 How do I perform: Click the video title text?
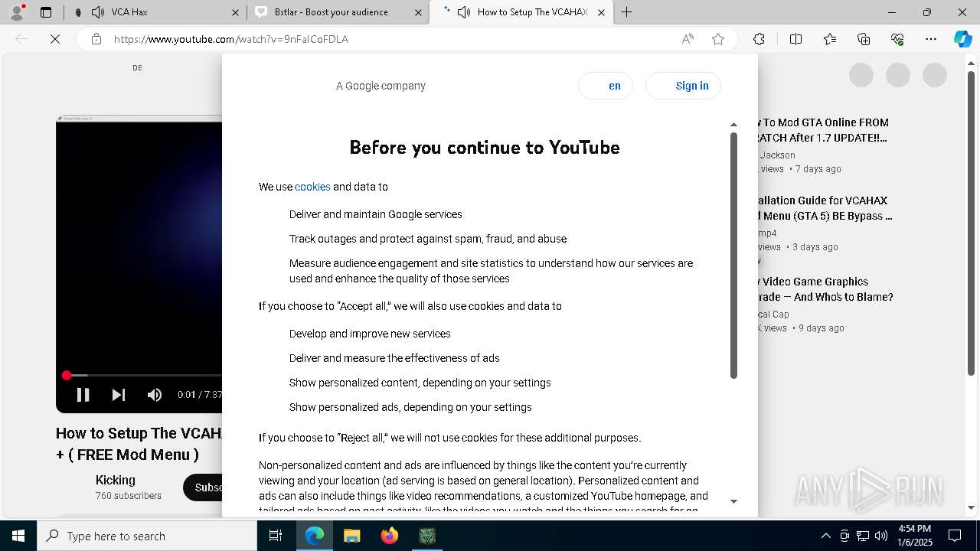coord(139,444)
